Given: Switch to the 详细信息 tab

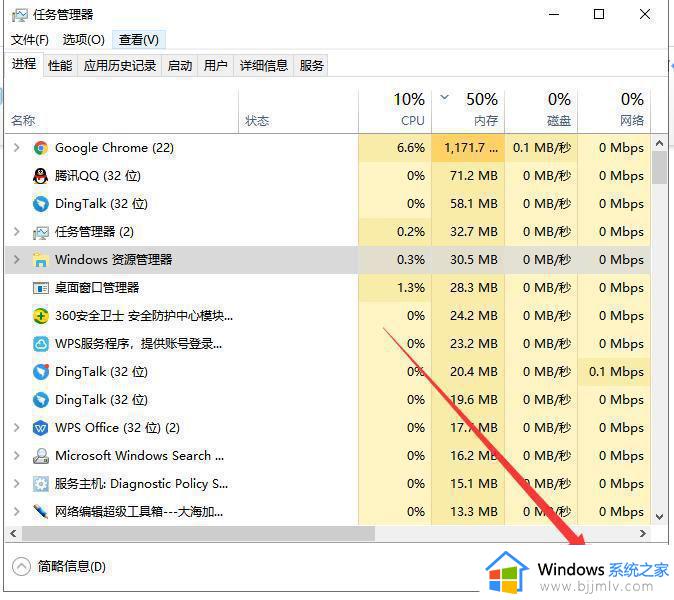Looking at the screenshot, I should coord(263,66).
